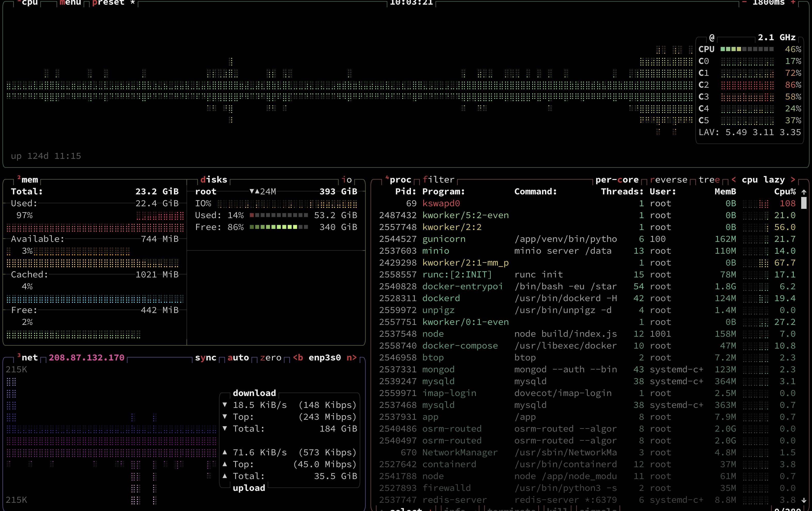Select the mongod process row
Viewport: 812px width, 511px height.
coord(587,369)
